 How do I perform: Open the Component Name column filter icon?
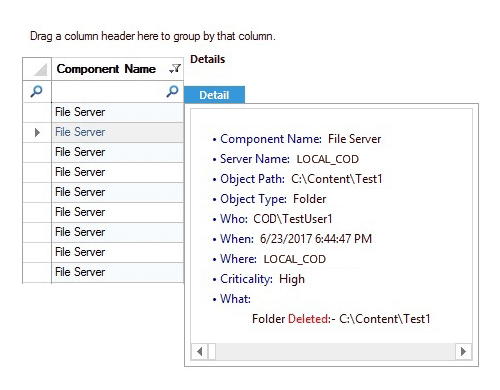(175, 69)
